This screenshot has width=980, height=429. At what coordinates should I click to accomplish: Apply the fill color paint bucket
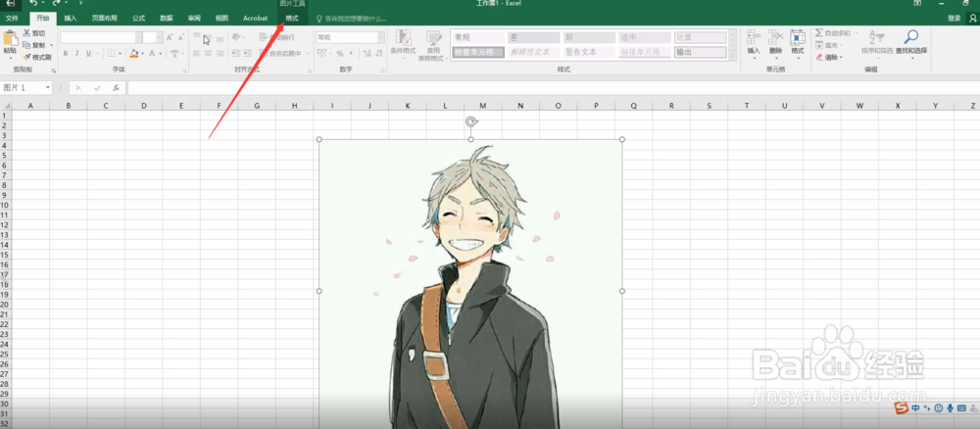[x=133, y=54]
